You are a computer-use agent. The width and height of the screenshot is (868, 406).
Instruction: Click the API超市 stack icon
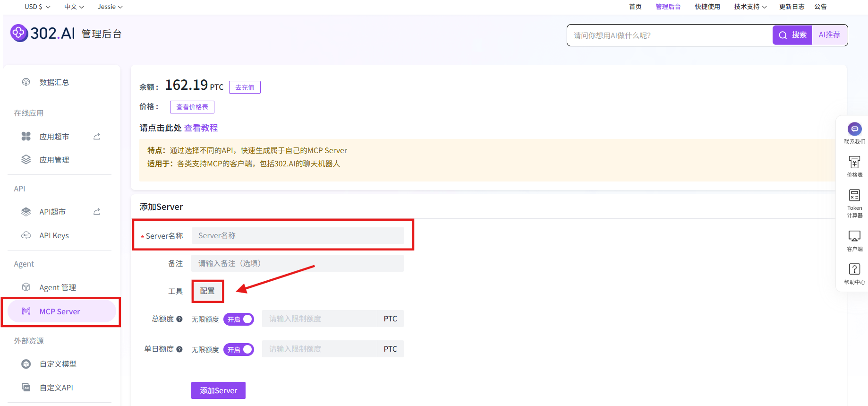point(26,212)
